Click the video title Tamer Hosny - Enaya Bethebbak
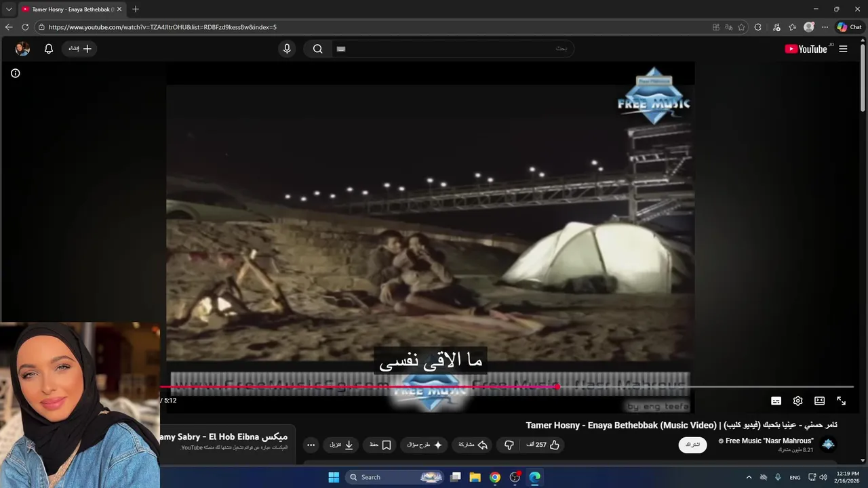This screenshot has width=868, height=488. coord(682,425)
